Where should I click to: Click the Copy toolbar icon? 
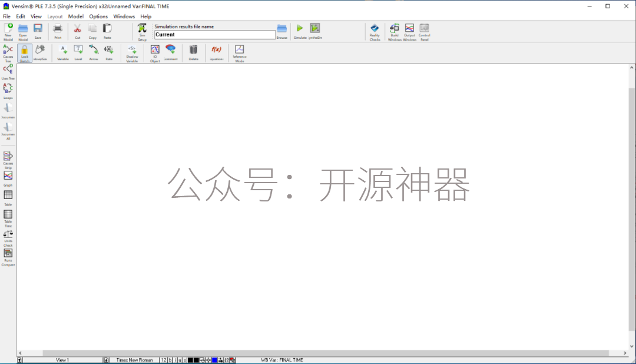(x=92, y=31)
